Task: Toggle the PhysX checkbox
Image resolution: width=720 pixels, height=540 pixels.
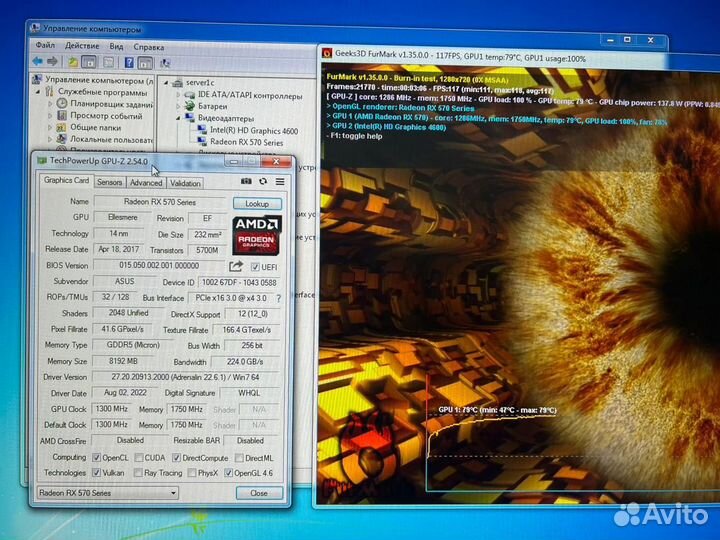Action: point(192,473)
